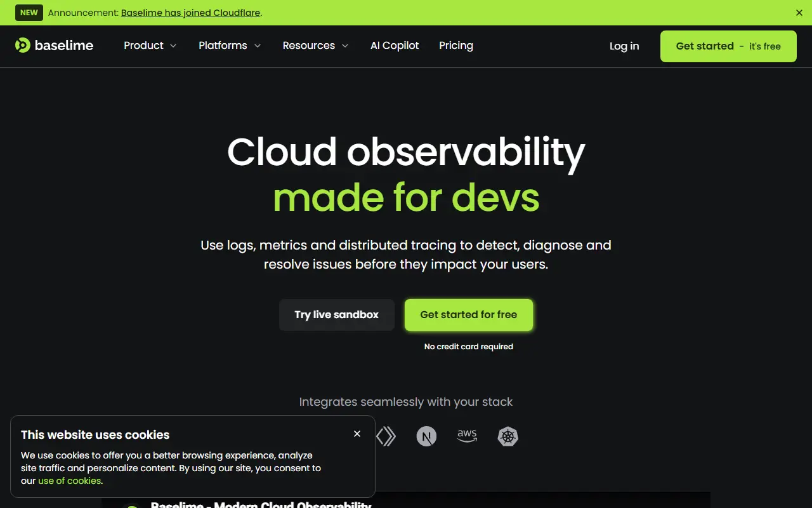The height and width of the screenshot is (508, 812).
Task: Expand the Resources dropdown menu
Action: pyautogui.click(x=316, y=46)
